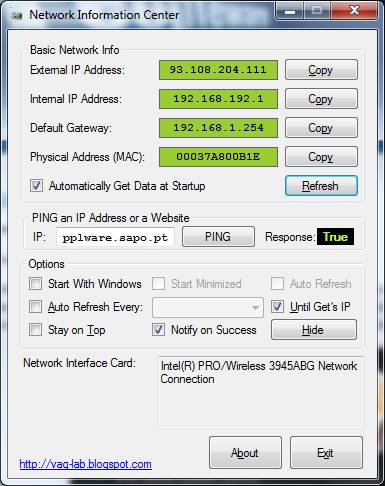This screenshot has height=486, width=385.
Task: Open the About dialog
Action: (245, 453)
